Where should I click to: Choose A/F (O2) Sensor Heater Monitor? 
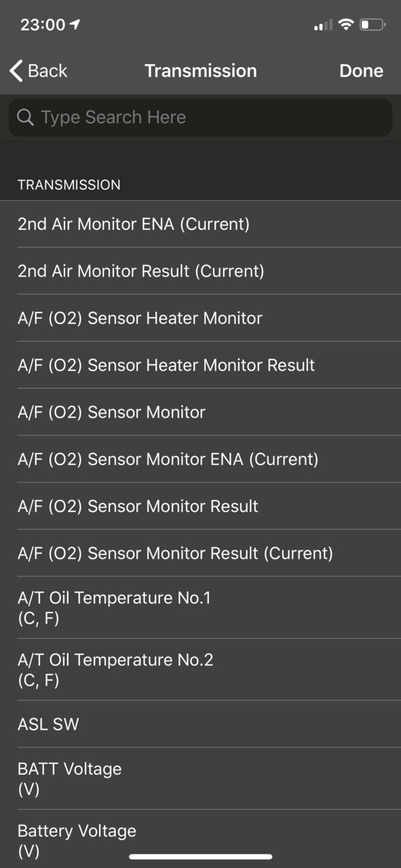[x=200, y=317]
